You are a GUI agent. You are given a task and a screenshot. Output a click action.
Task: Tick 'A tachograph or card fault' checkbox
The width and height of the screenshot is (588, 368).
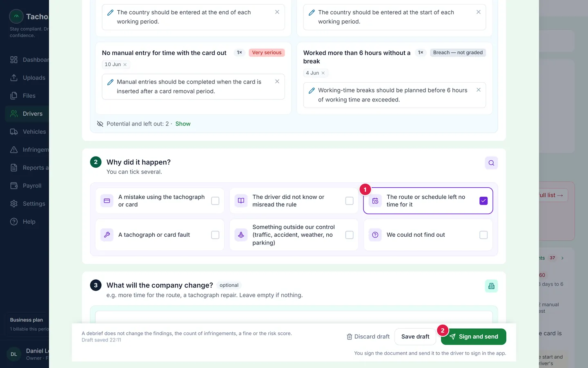215,235
